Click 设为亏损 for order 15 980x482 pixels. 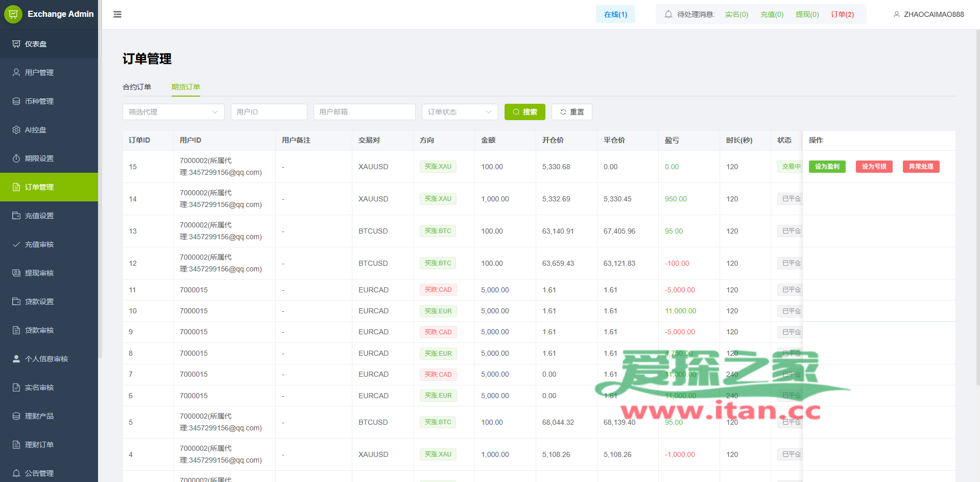coord(874,167)
